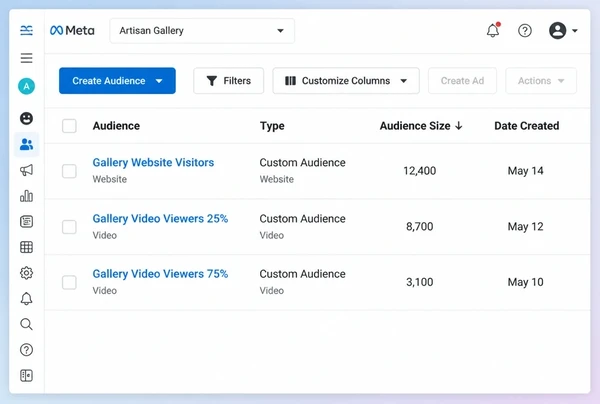Check the Gallery Video Viewers 25% checkbox

click(x=69, y=227)
